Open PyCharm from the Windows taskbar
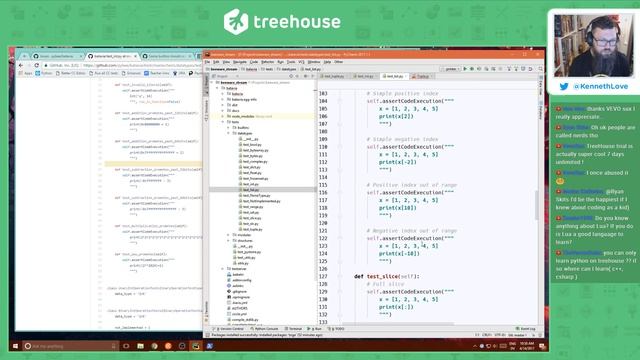The height and width of the screenshot is (360, 640). point(196,346)
